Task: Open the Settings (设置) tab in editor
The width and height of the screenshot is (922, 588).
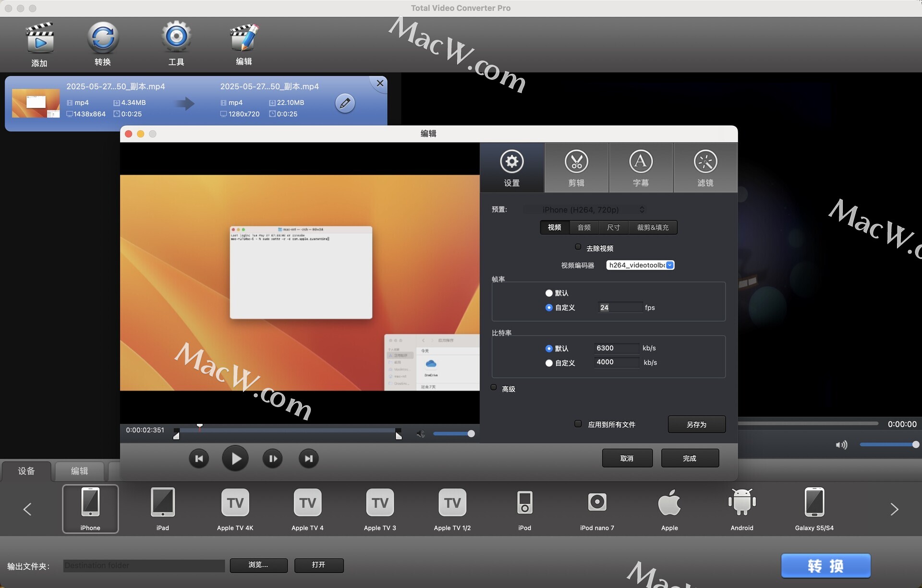Action: (512, 168)
